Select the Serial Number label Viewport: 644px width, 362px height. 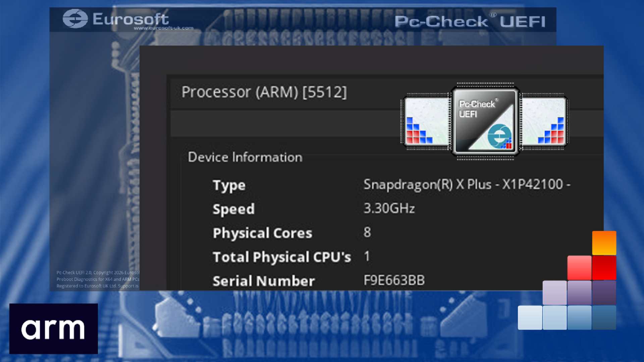pyautogui.click(x=264, y=281)
